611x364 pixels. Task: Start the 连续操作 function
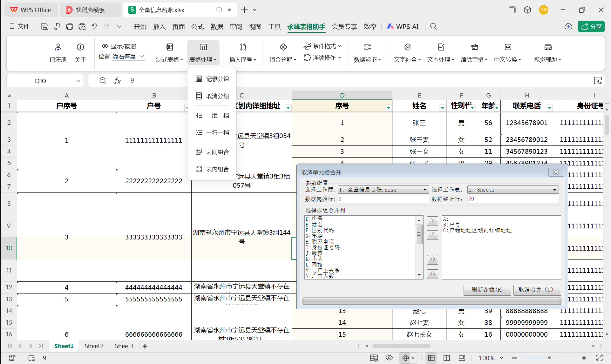[322, 57]
